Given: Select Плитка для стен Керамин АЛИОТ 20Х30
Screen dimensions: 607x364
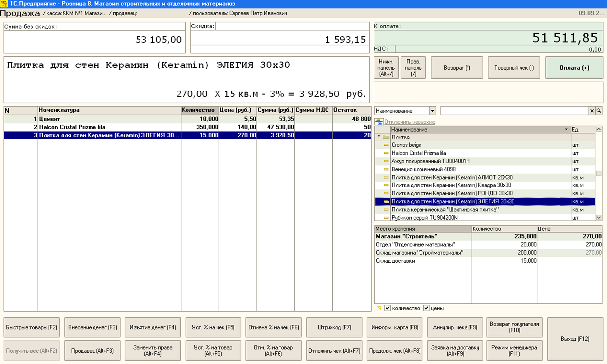Looking at the screenshot, I should tap(485, 177).
